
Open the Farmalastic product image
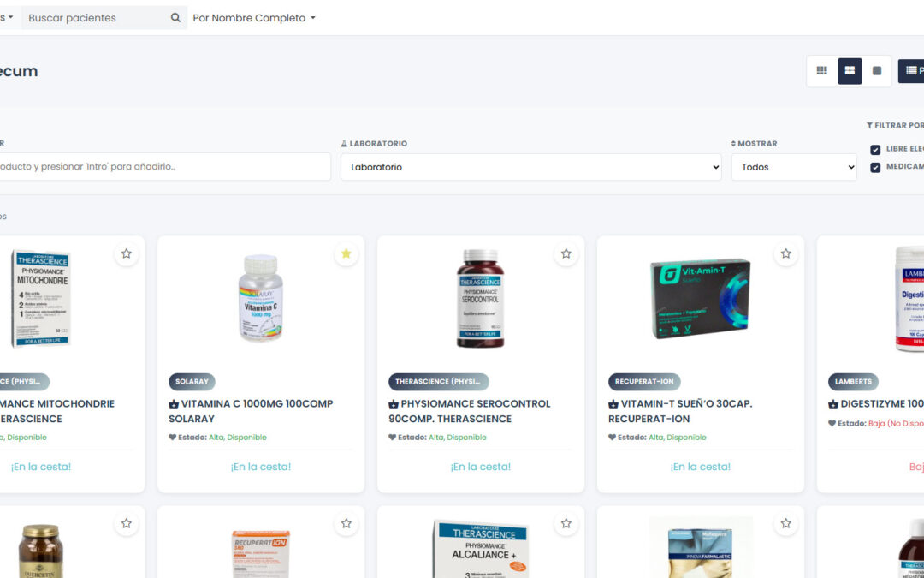pyautogui.click(x=700, y=547)
